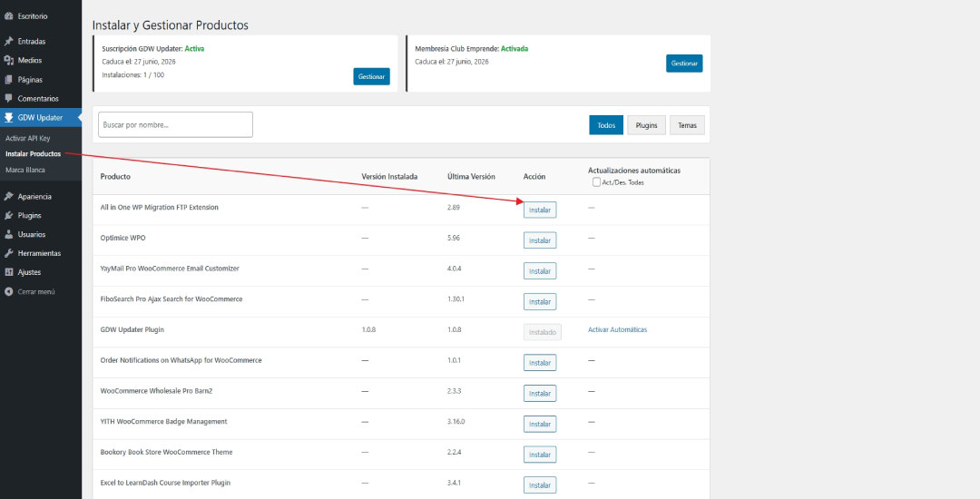The height and width of the screenshot is (499, 980).
Task: Click the Plugins plug icon
Action: (9, 215)
